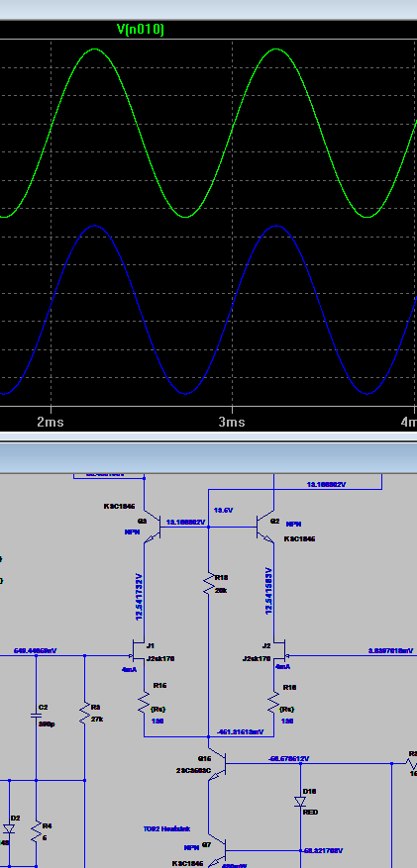Select the V(n010) trace label

coord(140,30)
